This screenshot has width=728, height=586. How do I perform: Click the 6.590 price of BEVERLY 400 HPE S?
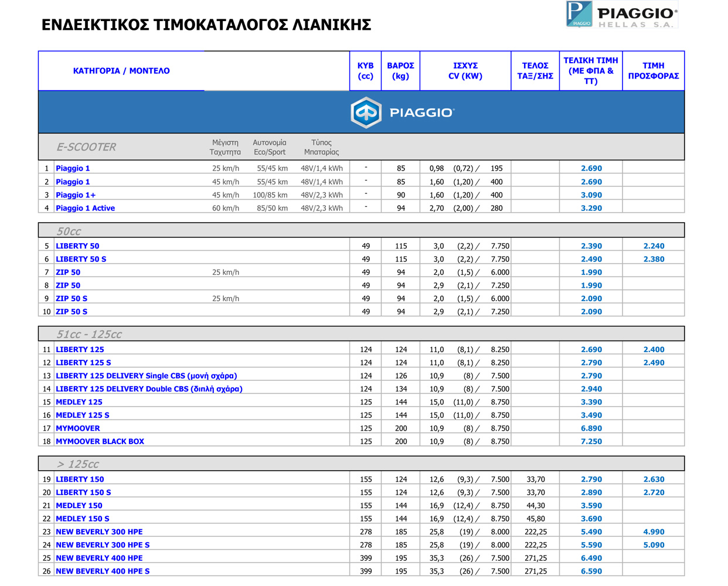point(591,571)
